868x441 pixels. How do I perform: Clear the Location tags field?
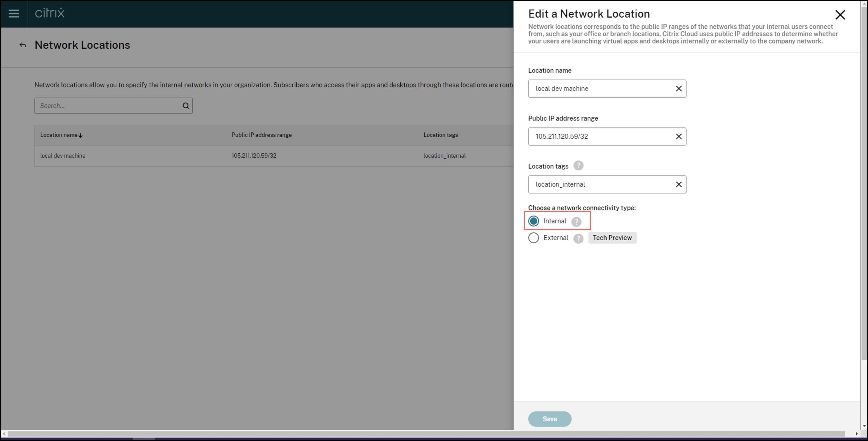pyautogui.click(x=679, y=184)
